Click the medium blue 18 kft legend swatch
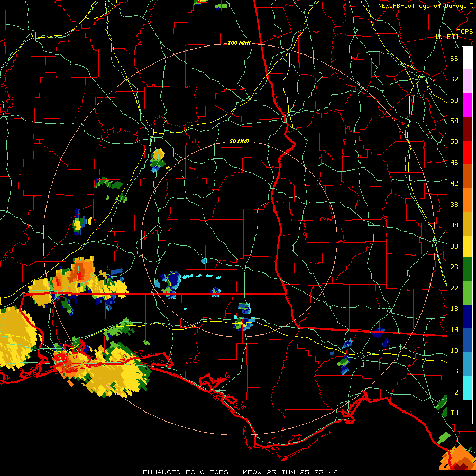The height and width of the screenshot is (476, 476). [x=467, y=340]
